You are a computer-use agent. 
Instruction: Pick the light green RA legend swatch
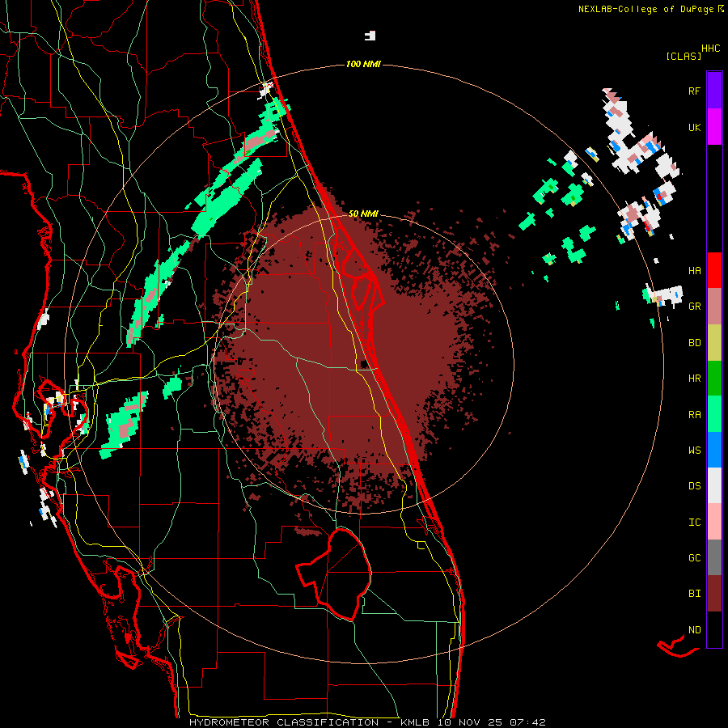pyautogui.click(x=714, y=414)
